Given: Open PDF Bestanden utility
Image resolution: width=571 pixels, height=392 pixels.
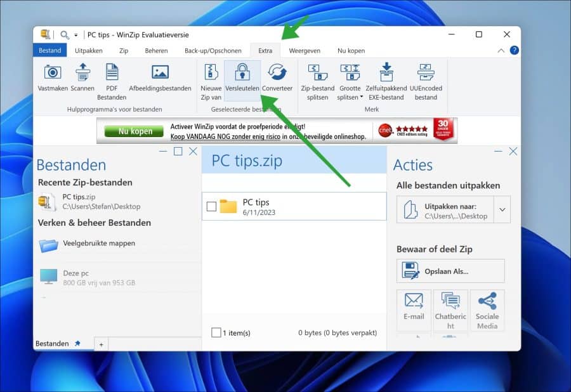Looking at the screenshot, I should tap(112, 81).
